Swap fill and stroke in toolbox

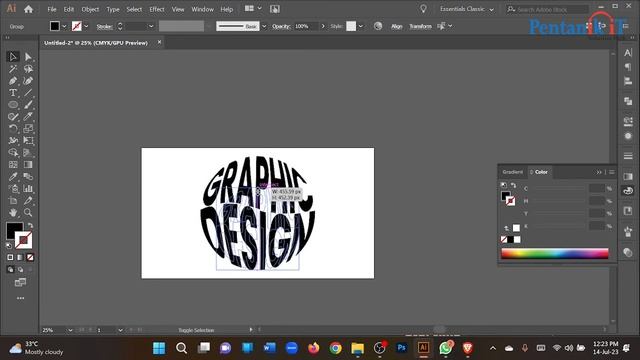tap(30, 225)
